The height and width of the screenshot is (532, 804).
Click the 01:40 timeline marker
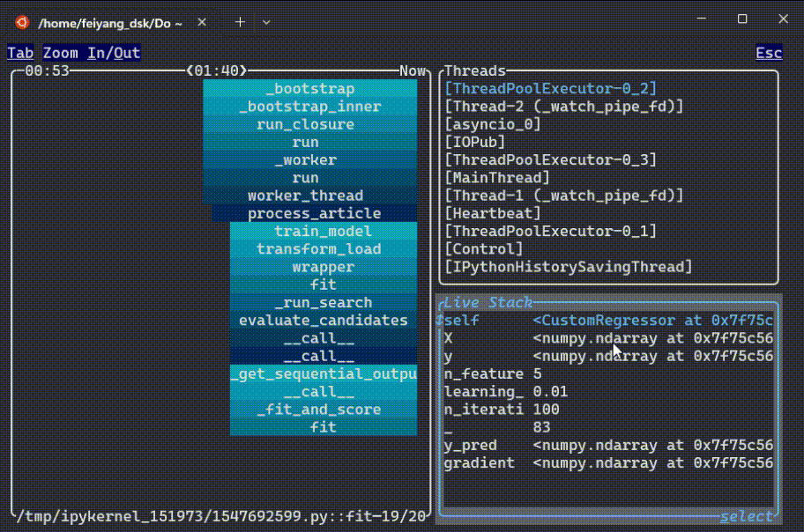click(x=216, y=70)
